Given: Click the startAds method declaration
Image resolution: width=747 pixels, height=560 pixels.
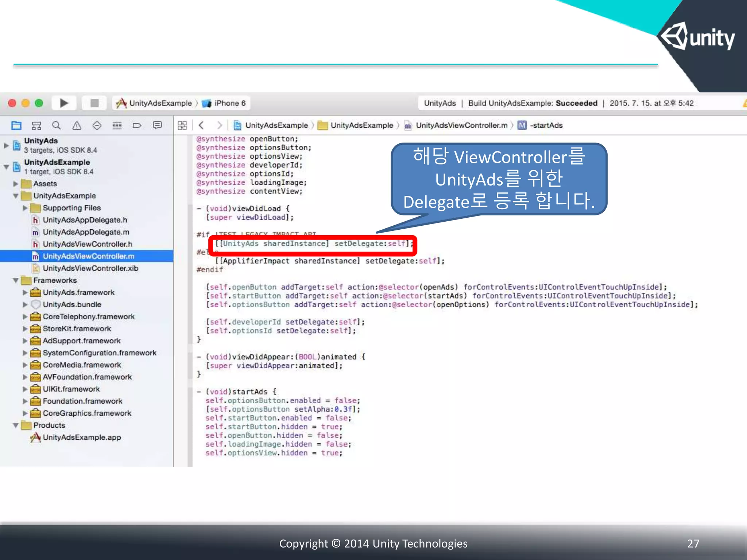Looking at the screenshot, I should coord(237,392).
